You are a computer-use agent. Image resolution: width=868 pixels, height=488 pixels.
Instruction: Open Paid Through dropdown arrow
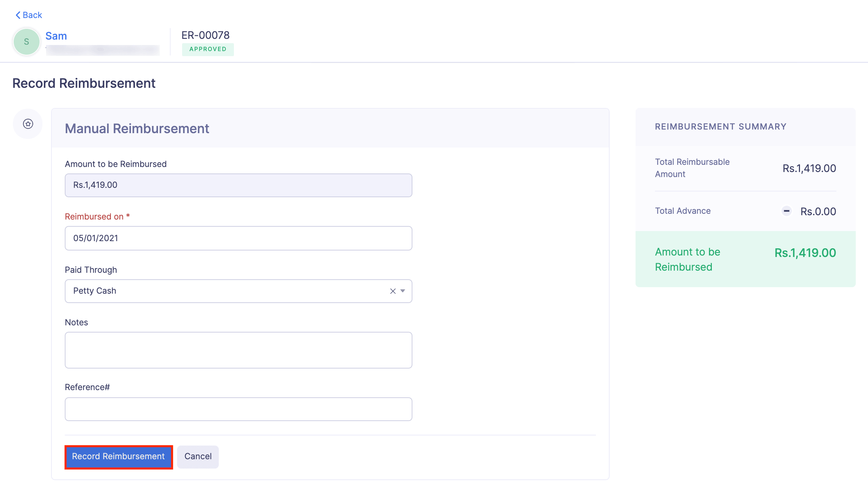pyautogui.click(x=403, y=291)
